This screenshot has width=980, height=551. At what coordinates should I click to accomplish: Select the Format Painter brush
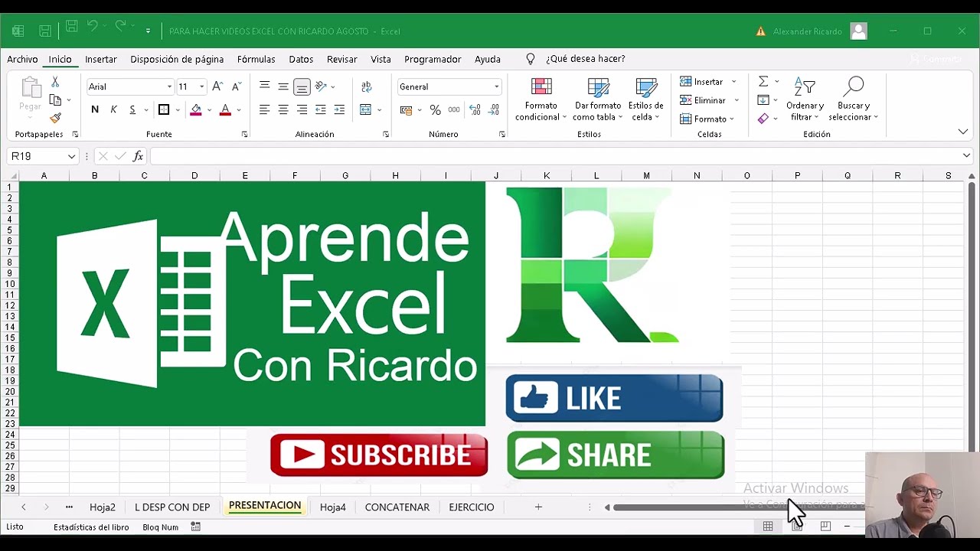pyautogui.click(x=55, y=117)
